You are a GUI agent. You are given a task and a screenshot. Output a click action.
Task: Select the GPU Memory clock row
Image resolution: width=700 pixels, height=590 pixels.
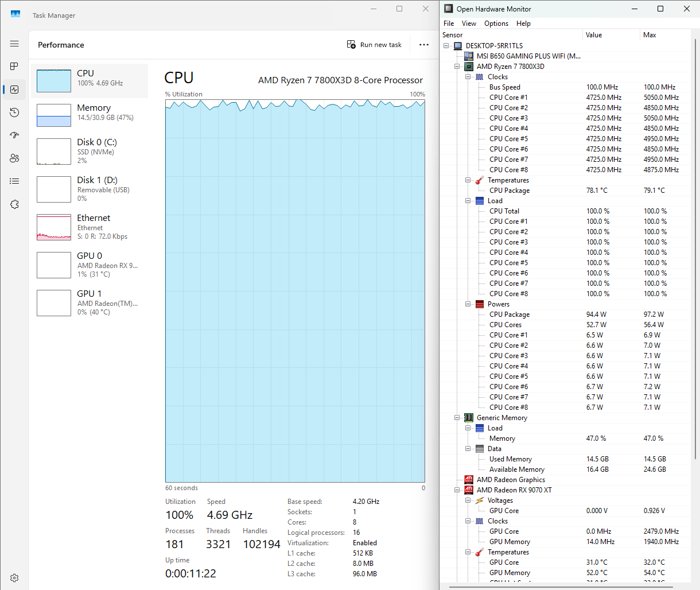(565, 542)
